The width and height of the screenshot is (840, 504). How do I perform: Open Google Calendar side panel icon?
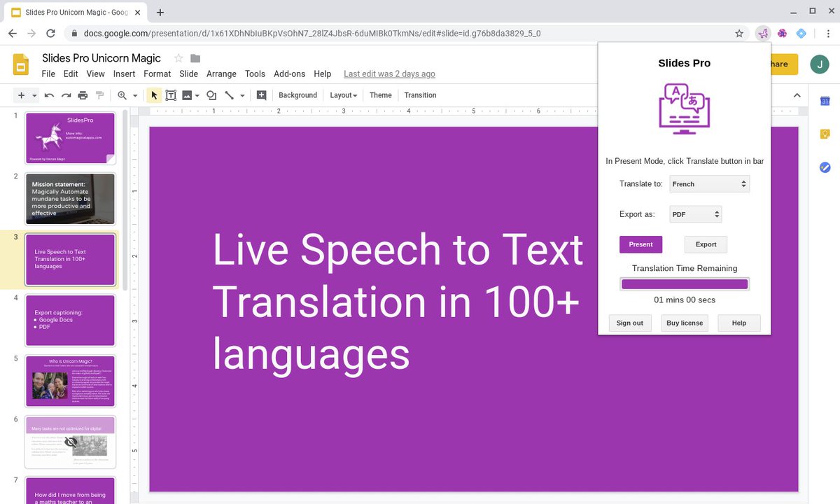(x=825, y=101)
